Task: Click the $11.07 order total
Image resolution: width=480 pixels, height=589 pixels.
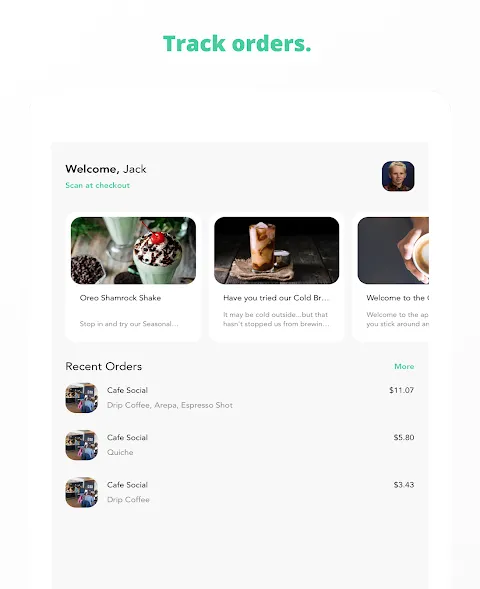Action: pos(402,390)
